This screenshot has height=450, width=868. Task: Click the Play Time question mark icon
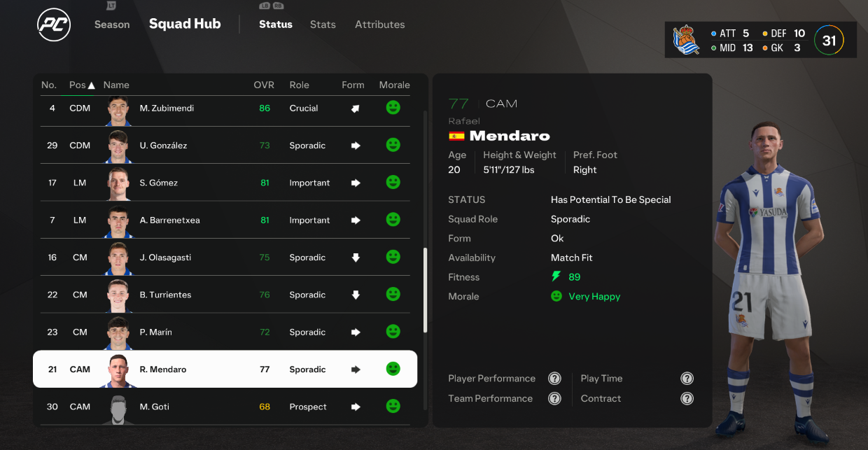[x=687, y=379]
